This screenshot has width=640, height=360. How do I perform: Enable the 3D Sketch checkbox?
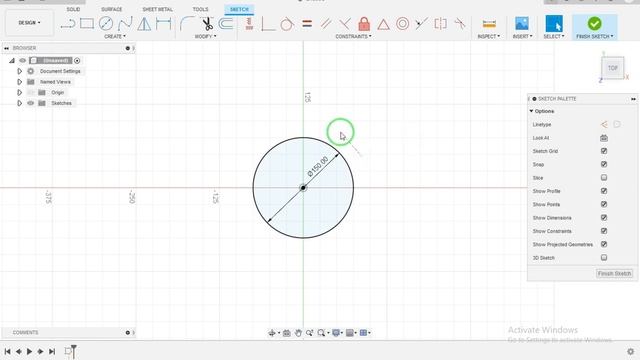click(604, 258)
